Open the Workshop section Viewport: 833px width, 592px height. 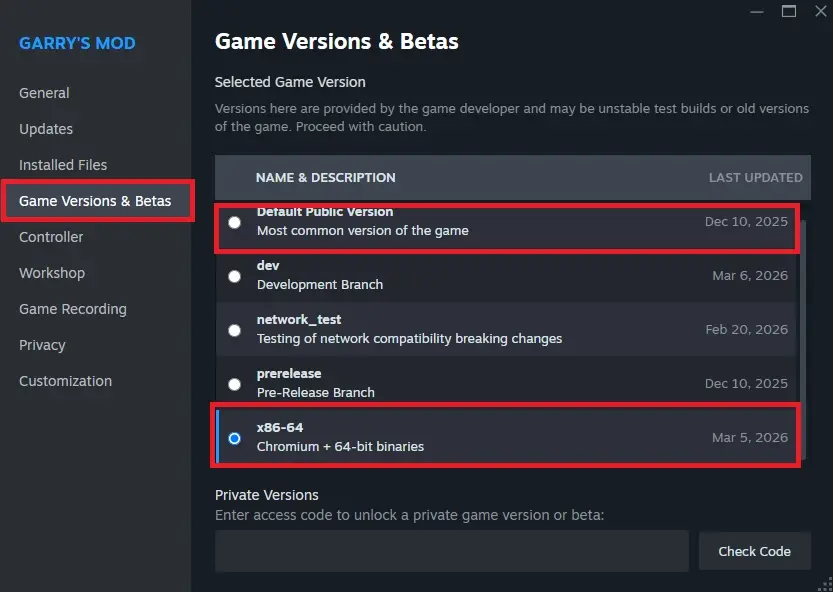52,273
